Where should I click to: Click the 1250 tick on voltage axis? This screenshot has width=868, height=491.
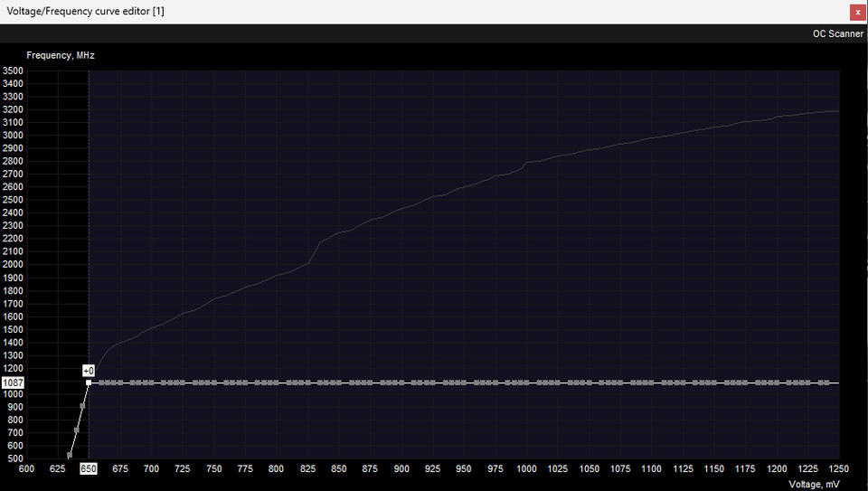(x=839, y=469)
